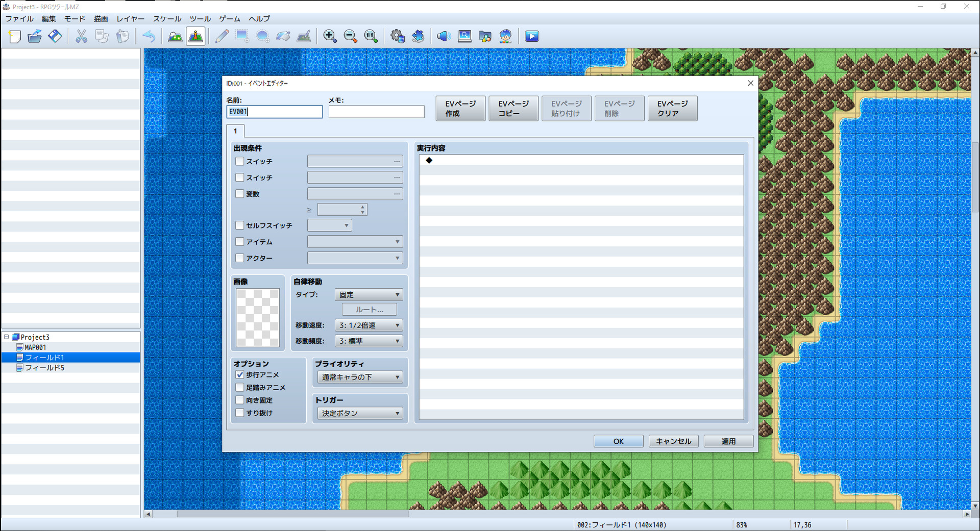Open the Plugin Manager puzzle icon
Image resolution: width=980 pixels, height=531 pixels.
pos(418,36)
